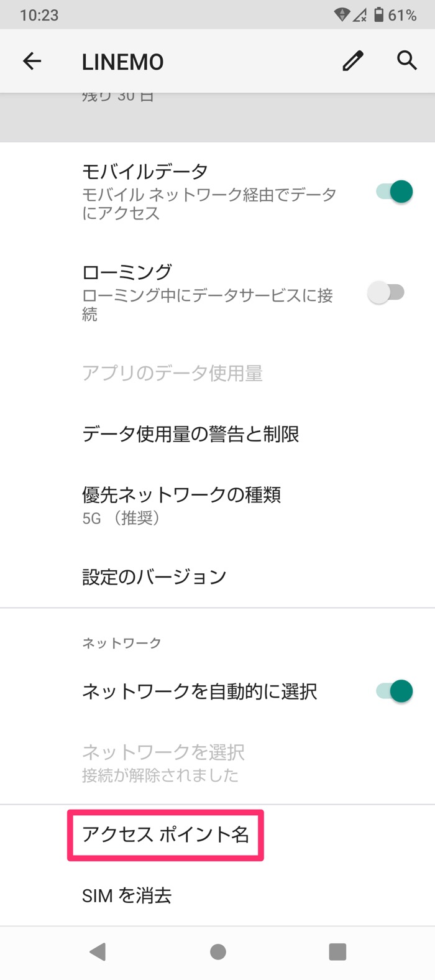Enable the ローミング toggle
The image size is (435, 980).
(387, 292)
